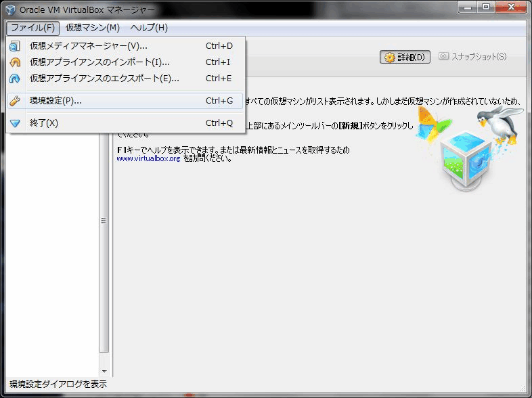Choose 仮想アプライアンスのエクスポート(E)... entry

pyautogui.click(x=125, y=79)
